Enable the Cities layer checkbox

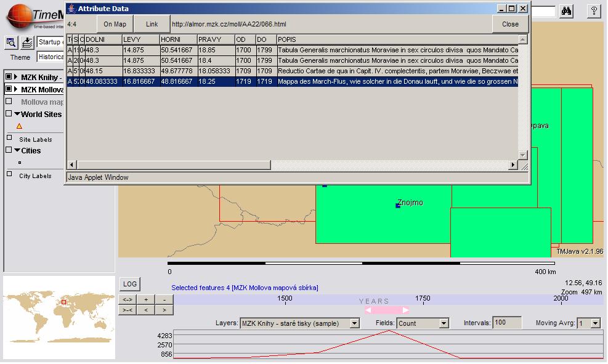coord(9,150)
